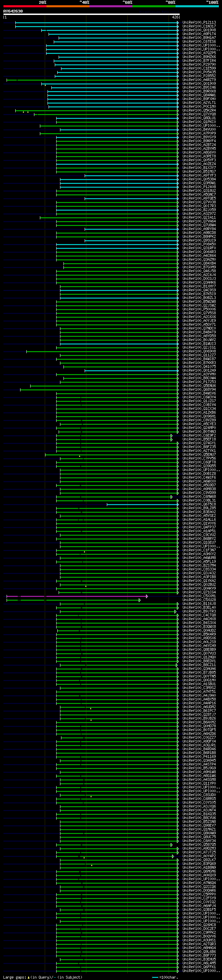The height and width of the screenshot is (980, 222).
Task: Click label UniRef100_P41169
Action: pyautogui.click(x=199, y=757)
